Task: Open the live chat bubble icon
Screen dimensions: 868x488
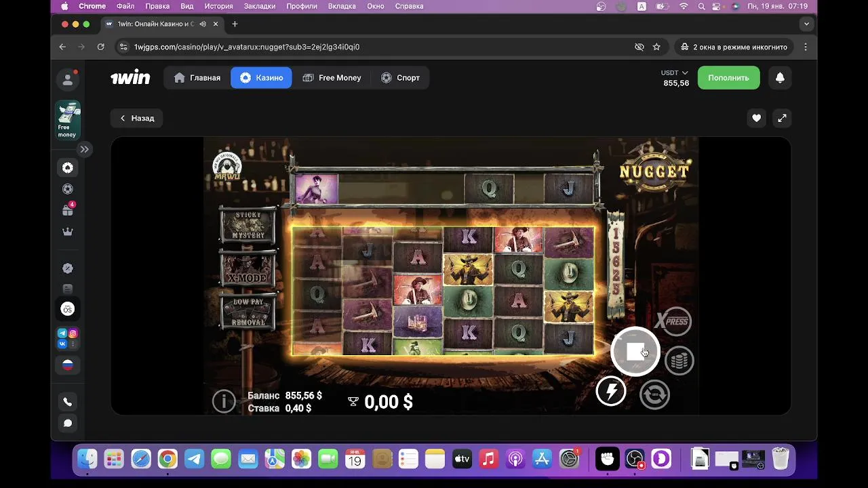Action: (x=68, y=423)
